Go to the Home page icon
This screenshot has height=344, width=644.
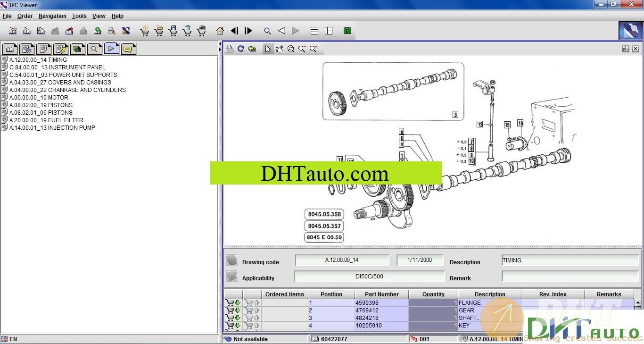[220, 31]
